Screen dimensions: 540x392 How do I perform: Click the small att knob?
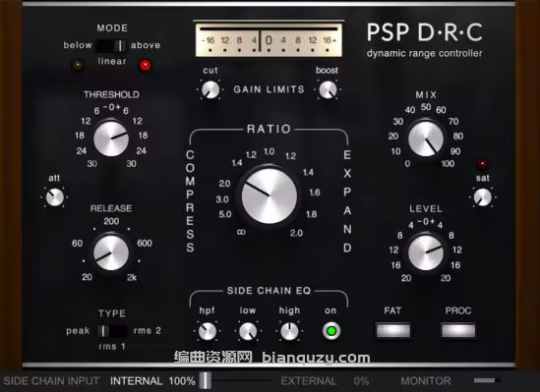[55, 197]
